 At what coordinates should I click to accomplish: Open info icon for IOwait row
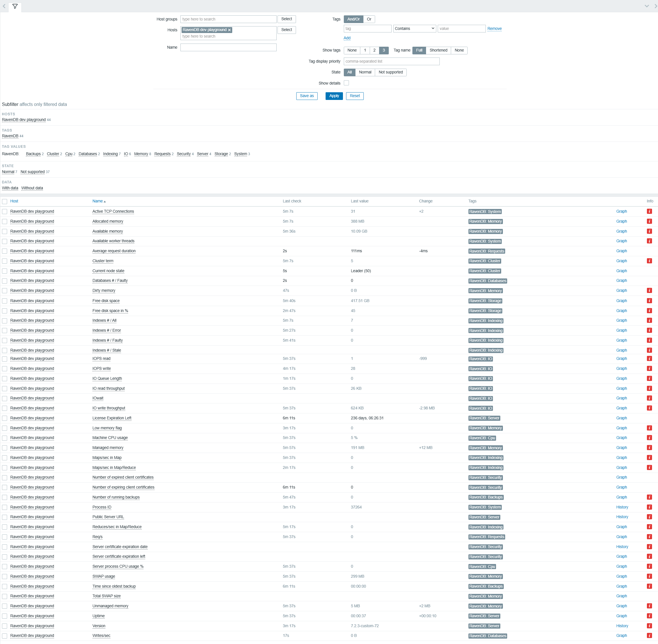(649, 398)
